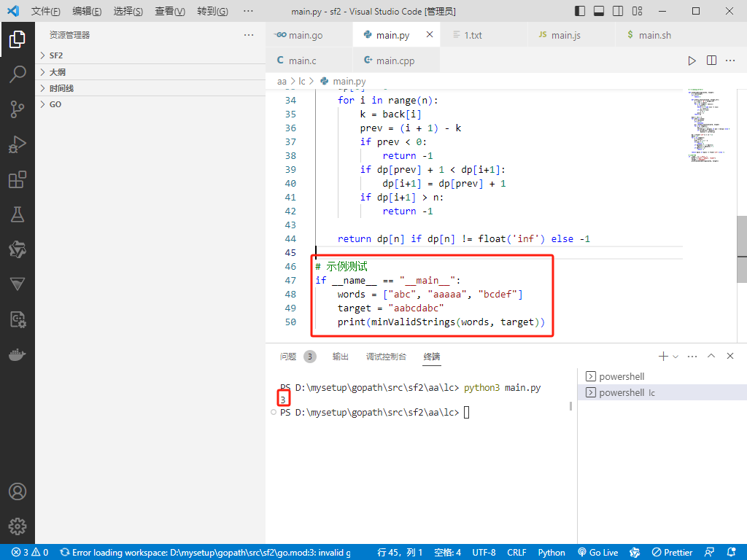Expand the GO explorer section

pos(150,104)
